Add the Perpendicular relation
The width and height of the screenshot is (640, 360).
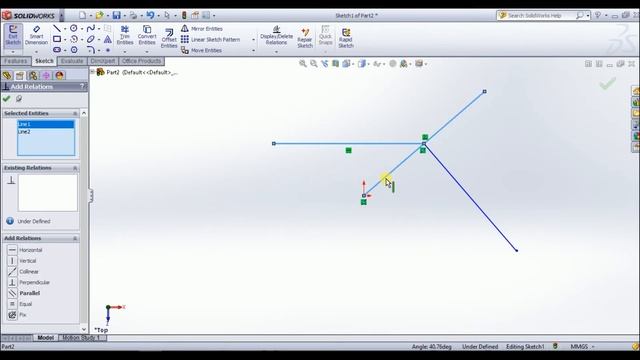[29, 282]
